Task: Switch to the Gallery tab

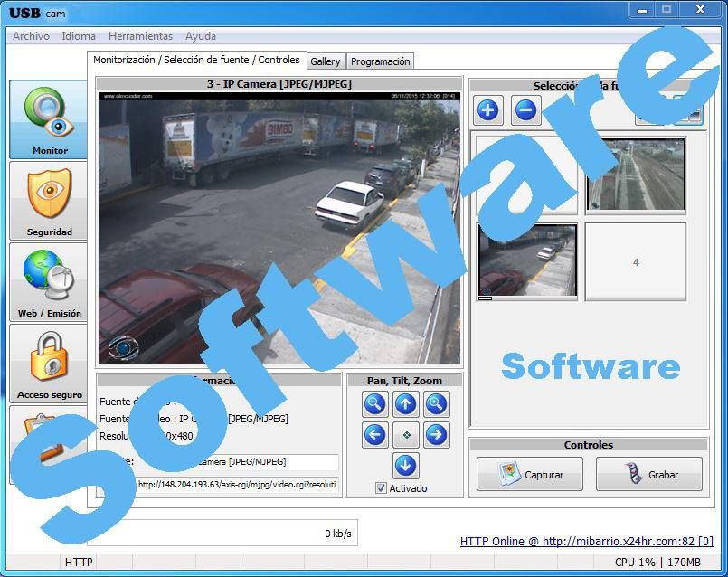Action: 326,61
